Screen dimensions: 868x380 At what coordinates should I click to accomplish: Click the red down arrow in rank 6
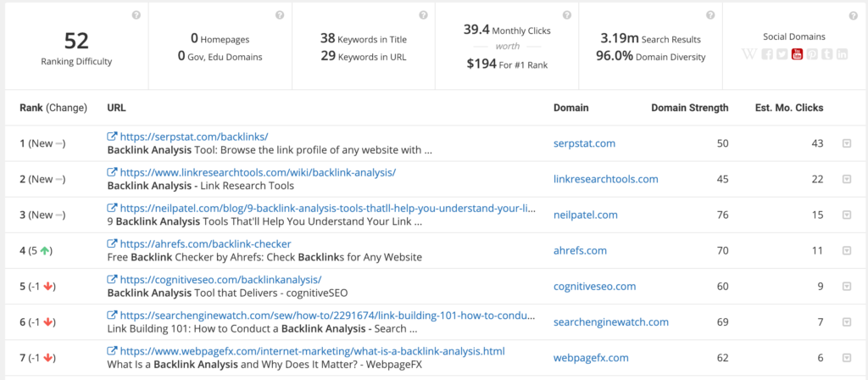[x=48, y=321]
